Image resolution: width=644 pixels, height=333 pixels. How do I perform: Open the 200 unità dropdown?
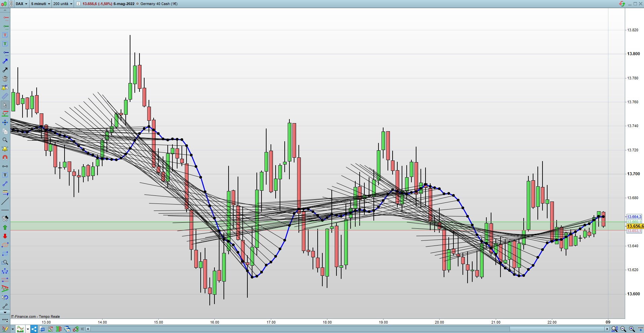tap(63, 4)
